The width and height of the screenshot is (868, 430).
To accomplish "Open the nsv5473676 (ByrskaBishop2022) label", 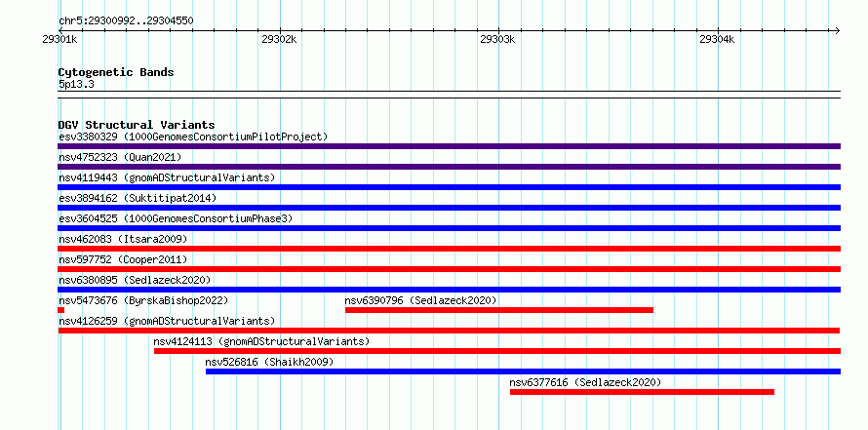I will (143, 300).
